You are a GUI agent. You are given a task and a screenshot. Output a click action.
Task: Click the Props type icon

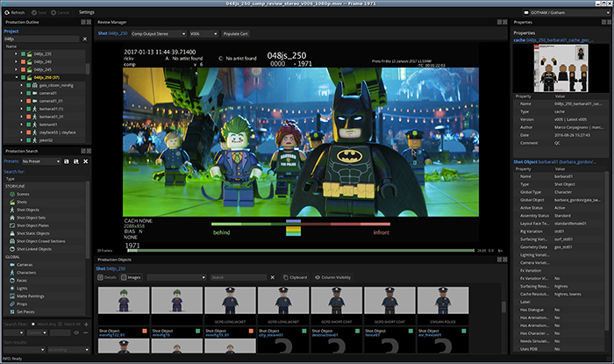(12, 303)
